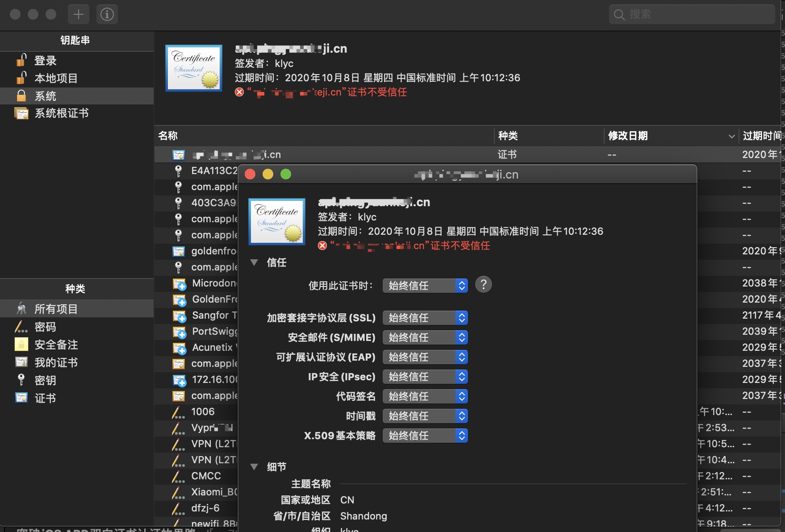Collapse the 信任 section triangle
Image resolution: width=785 pixels, height=532 pixels.
(254, 262)
